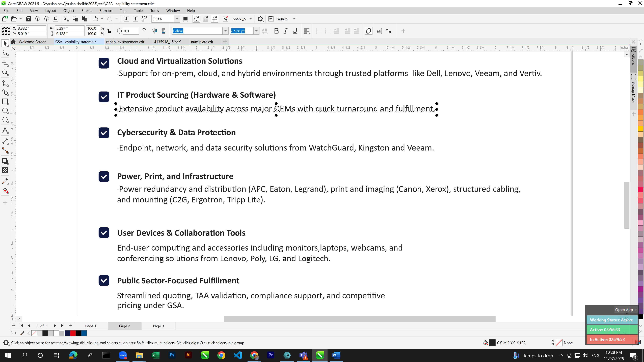Select the Crop tool
Viewport: 644px width, 362px height.
click(5, 63)
